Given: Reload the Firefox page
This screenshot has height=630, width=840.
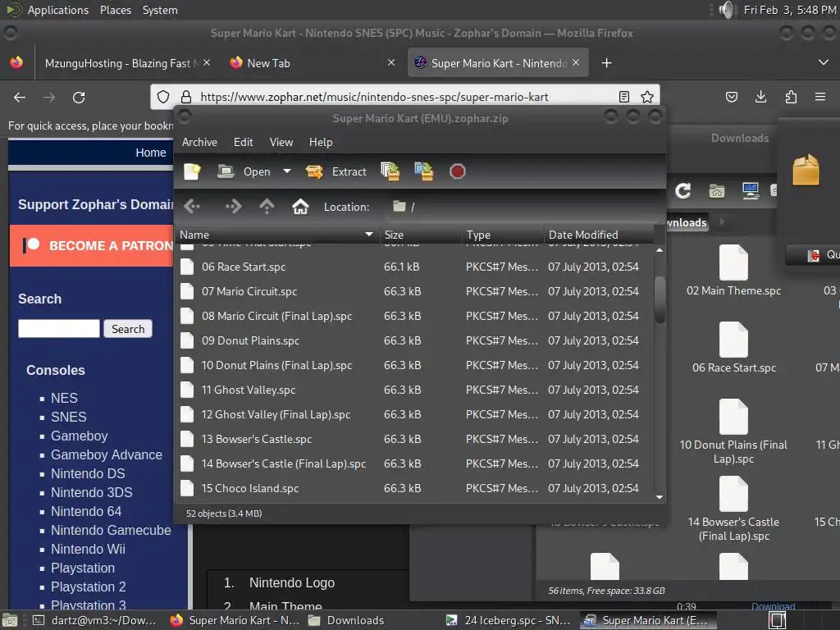Looking at the screenshot, I should (x=79, y=97).
